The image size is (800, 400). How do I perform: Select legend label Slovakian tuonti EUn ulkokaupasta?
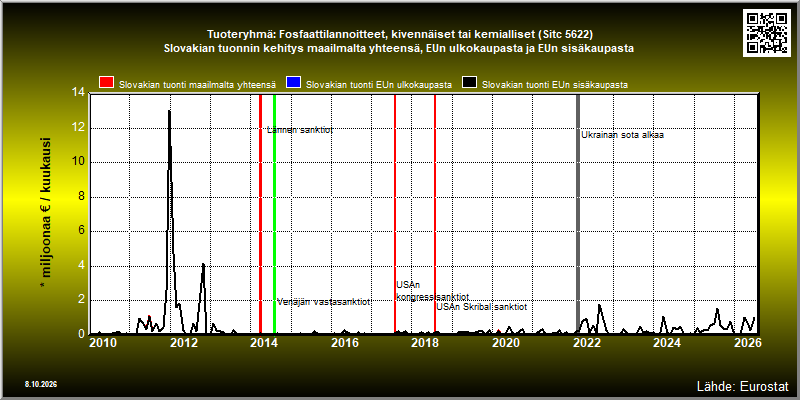pyautogui.click(x=379, y=85)
